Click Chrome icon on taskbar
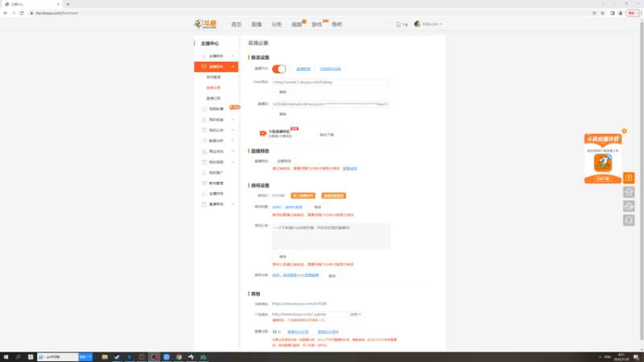Viewport: 644px width, 362px height. 179,357
